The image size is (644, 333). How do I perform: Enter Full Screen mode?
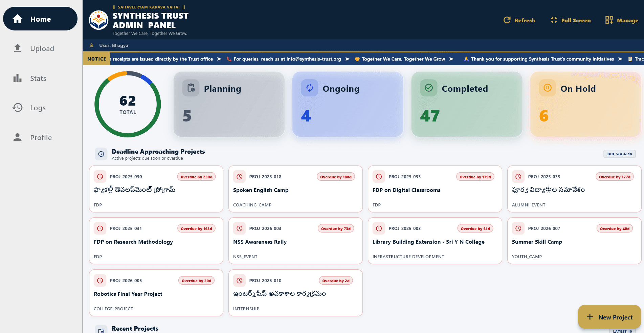pos(571,20)
